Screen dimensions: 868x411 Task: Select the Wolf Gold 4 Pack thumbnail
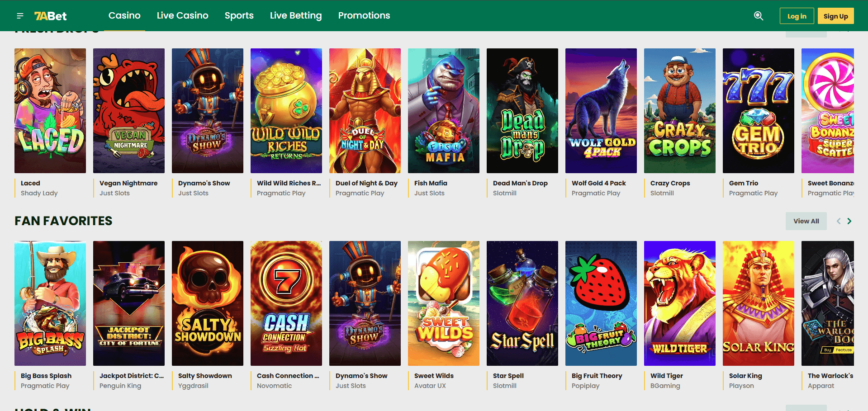click(x=601, y=111)
